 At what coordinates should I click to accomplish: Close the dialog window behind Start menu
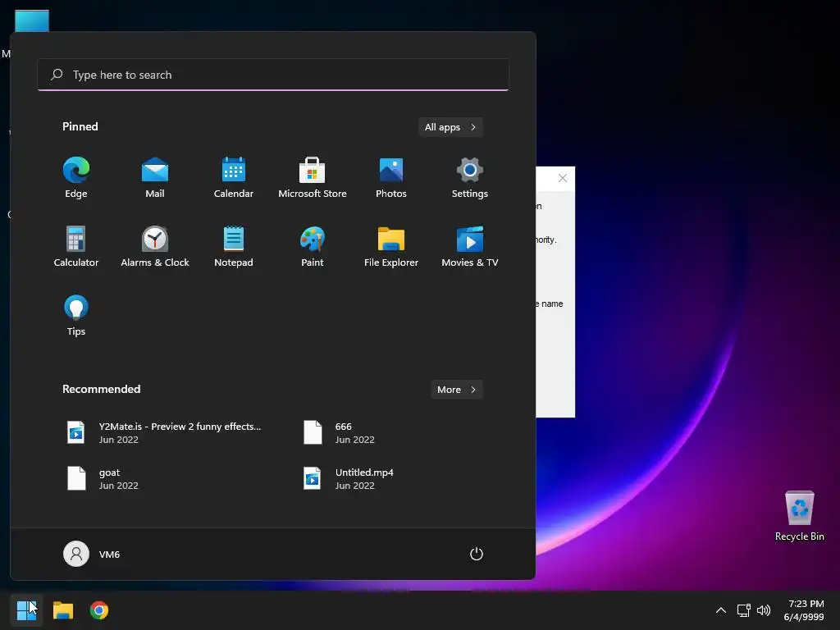[x=563, y=178]
